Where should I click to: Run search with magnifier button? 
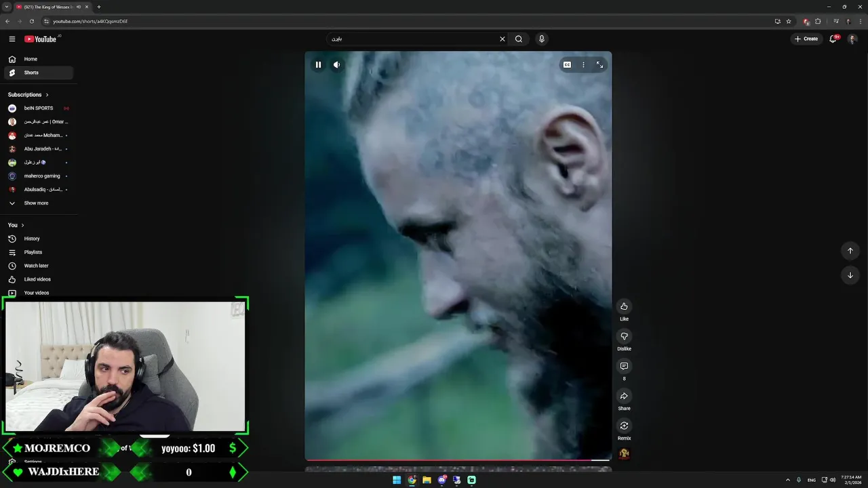coord(519,39)
